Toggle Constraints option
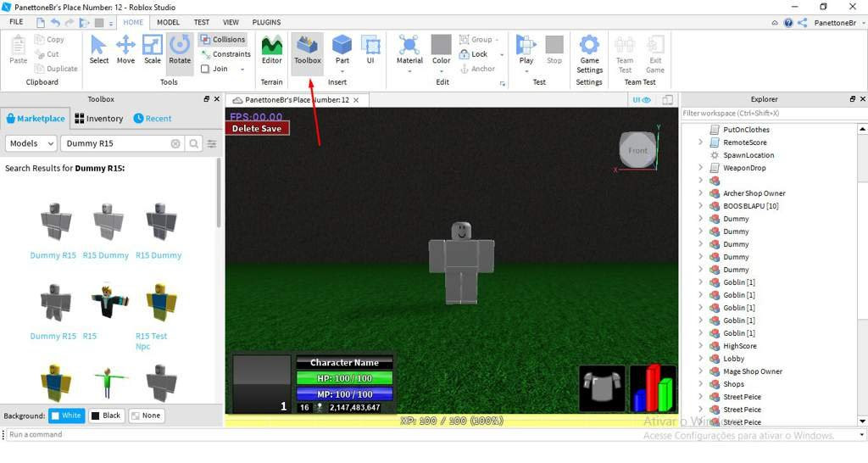 click(x=225, y=54)
